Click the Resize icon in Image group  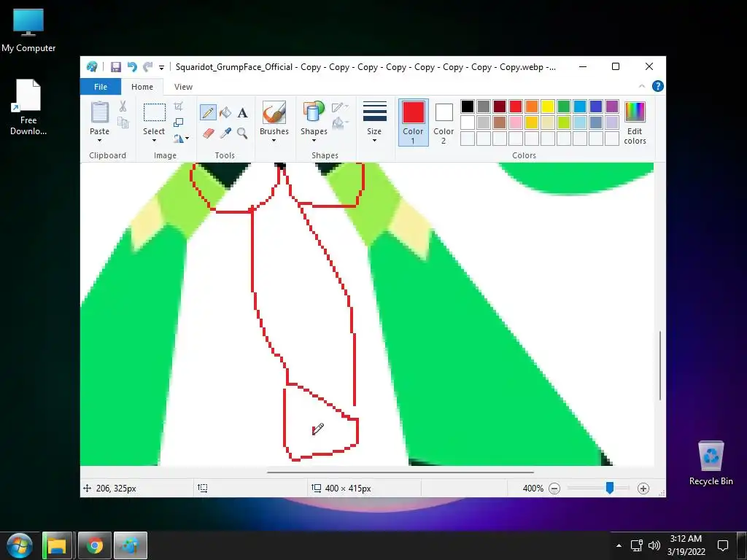178,122
